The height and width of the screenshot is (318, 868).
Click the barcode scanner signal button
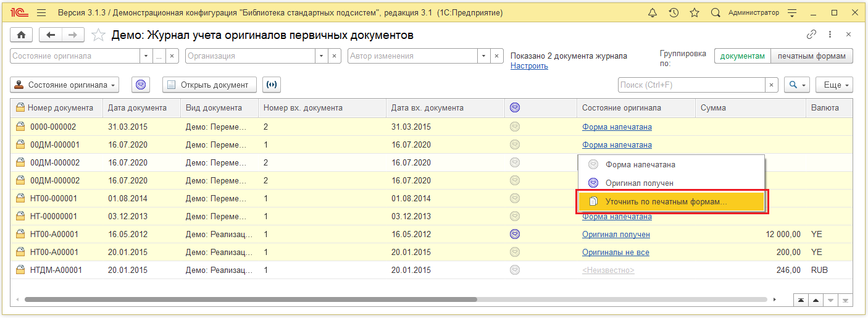click(x=272, y=85)
